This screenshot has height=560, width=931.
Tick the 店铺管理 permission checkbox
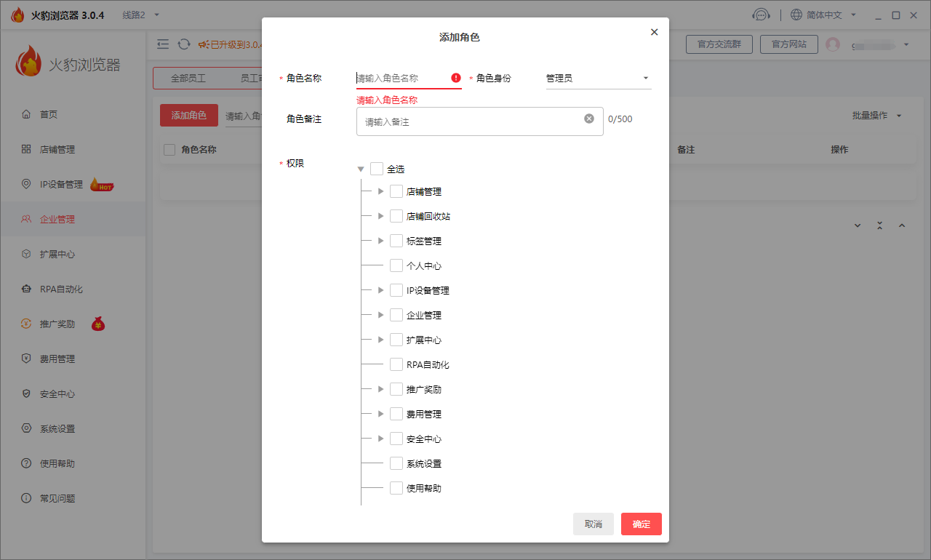[396, 191]
